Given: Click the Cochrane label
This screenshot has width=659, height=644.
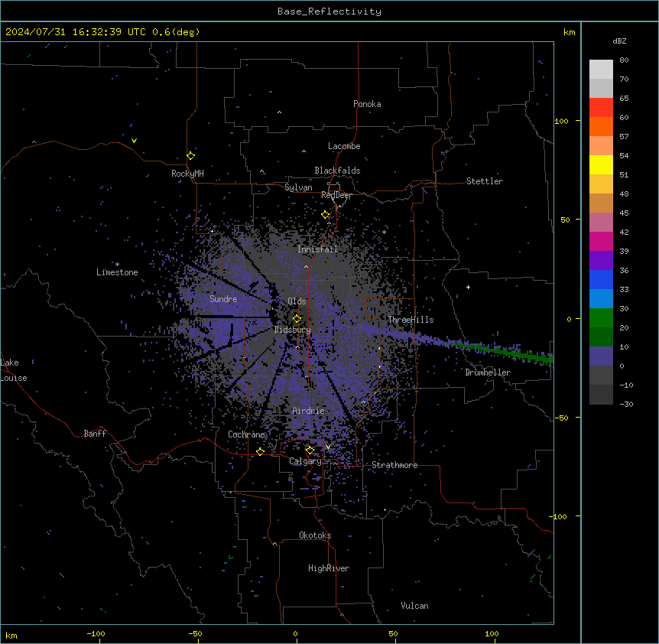Looking at the screenshot, I should tap(246, 434).
